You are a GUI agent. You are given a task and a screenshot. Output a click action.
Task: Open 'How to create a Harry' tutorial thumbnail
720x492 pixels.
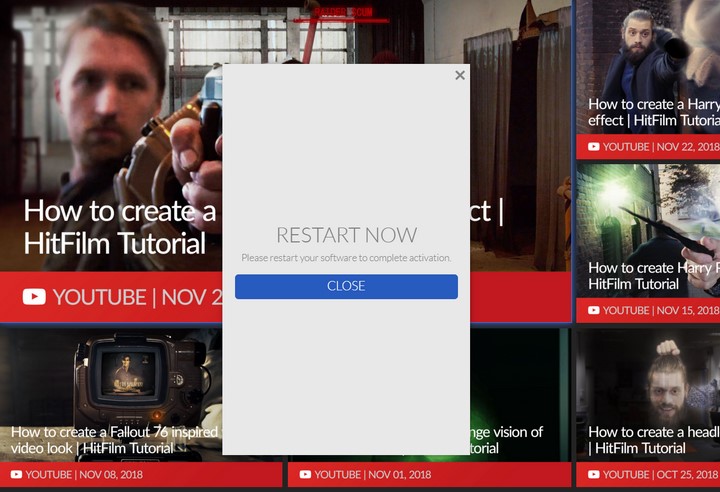648,67
